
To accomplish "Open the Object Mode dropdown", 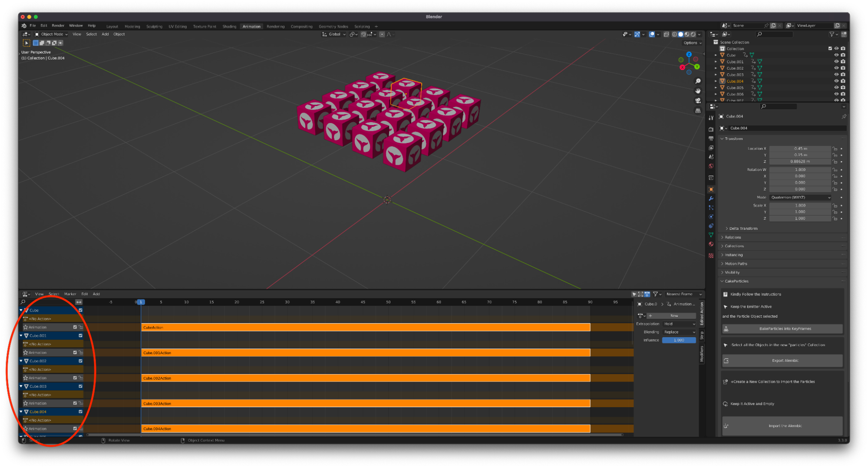I will click(x=51, y=34).
